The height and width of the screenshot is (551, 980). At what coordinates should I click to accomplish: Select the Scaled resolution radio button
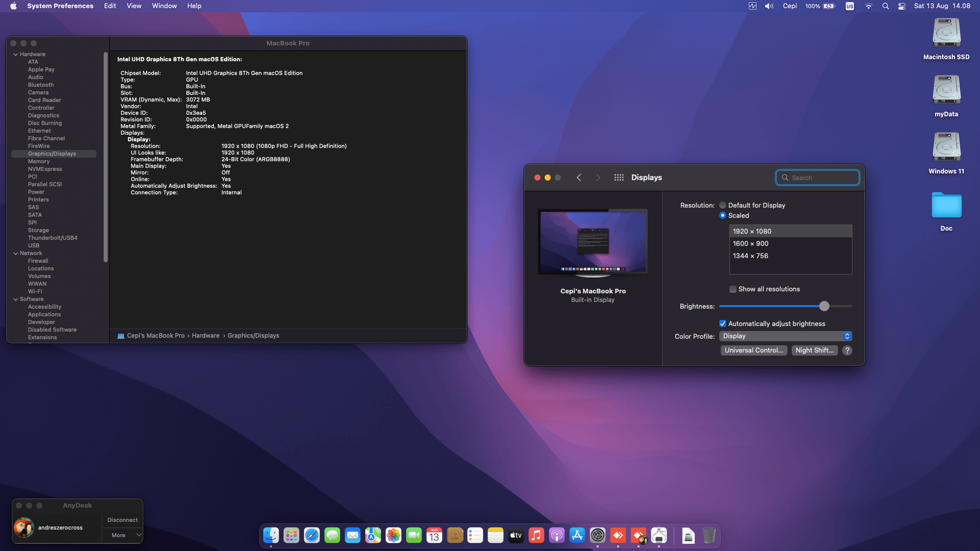[x=723, y=215]
